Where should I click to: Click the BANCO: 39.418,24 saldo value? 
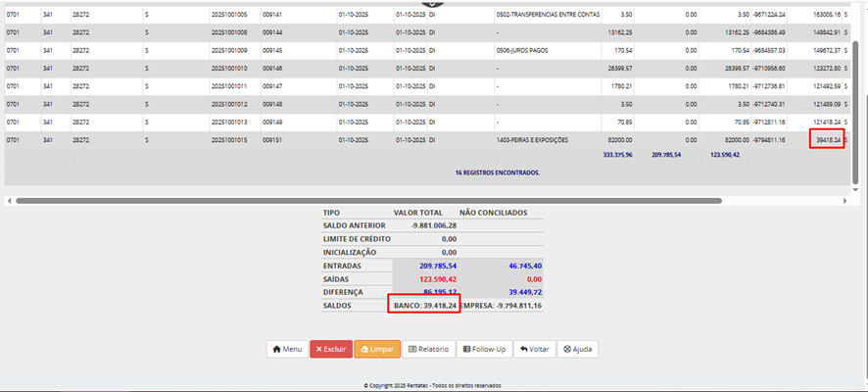pyautogui.click(x=425, y=306)
